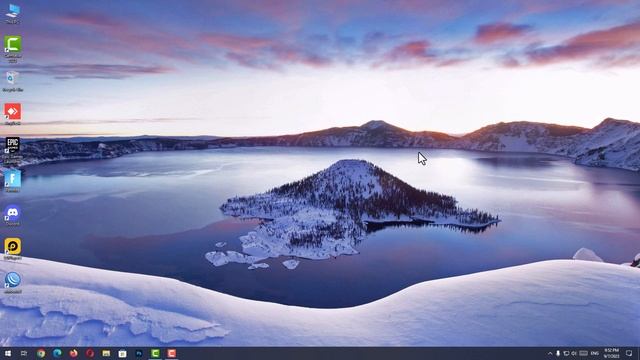This screenshot has height=360, width=640.
Task: Switch to red Camtasia recorder taskbar app
Action: pyautogui.click(x=171, y=353)
